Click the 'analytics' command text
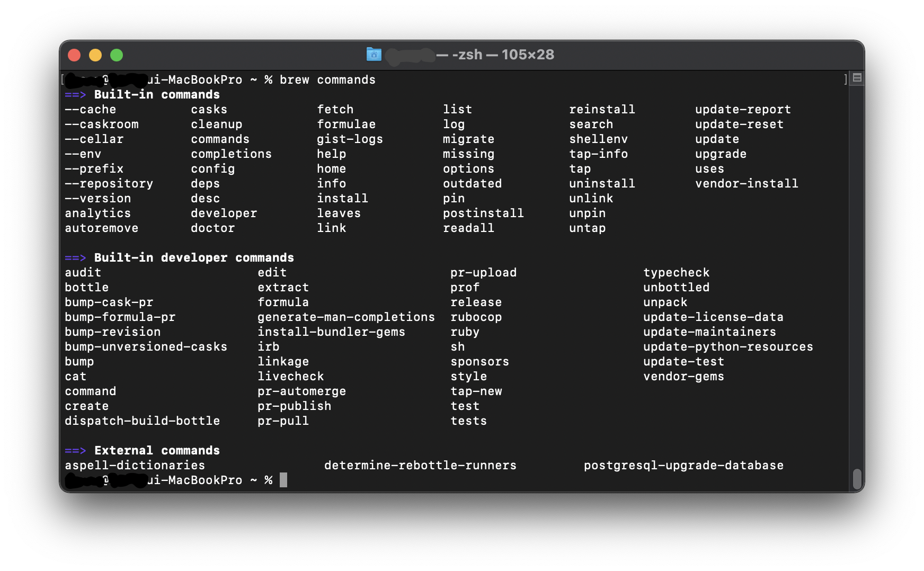The width and height of the screenshot is (924, 571). click(x=98, y=213)
